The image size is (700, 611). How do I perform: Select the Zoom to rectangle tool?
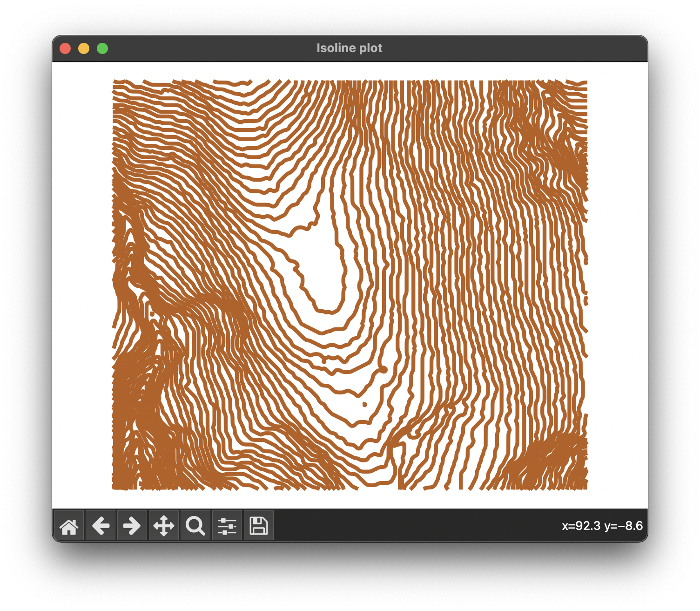(195, 526)
